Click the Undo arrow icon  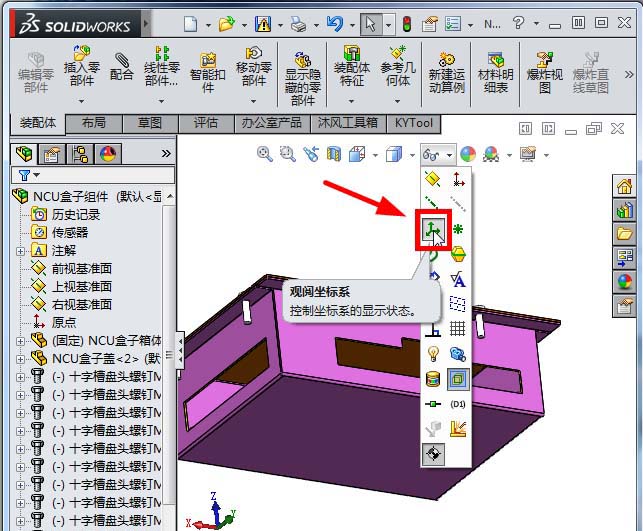click(x=335, y=24)
